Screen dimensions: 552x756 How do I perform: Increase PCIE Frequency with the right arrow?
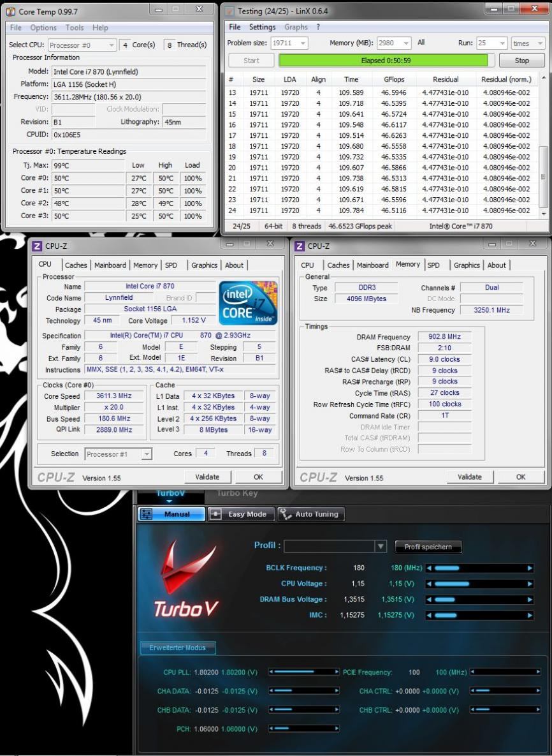538,672
